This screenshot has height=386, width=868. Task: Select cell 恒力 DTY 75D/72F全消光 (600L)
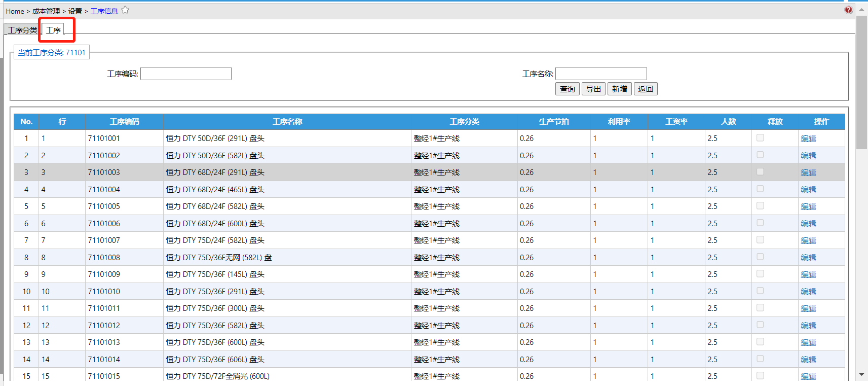[287, 376]
